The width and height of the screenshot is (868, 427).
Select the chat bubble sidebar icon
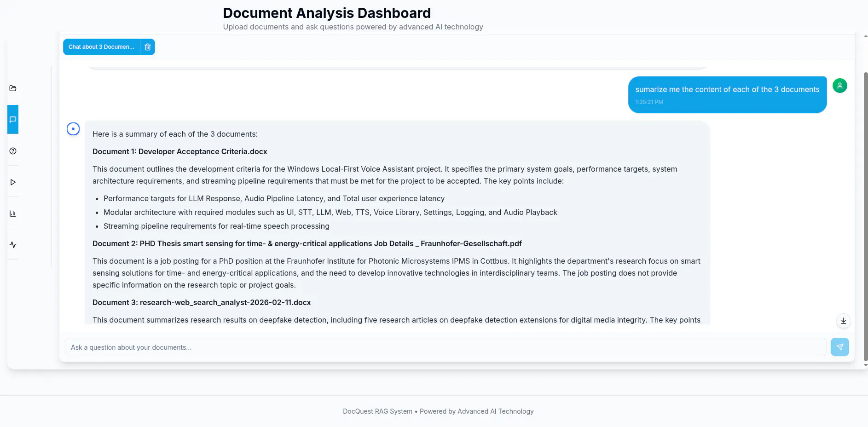point(13,120)
